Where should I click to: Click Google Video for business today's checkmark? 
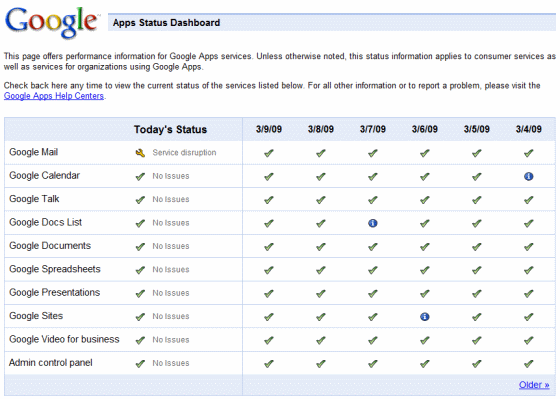pos(140,340)
